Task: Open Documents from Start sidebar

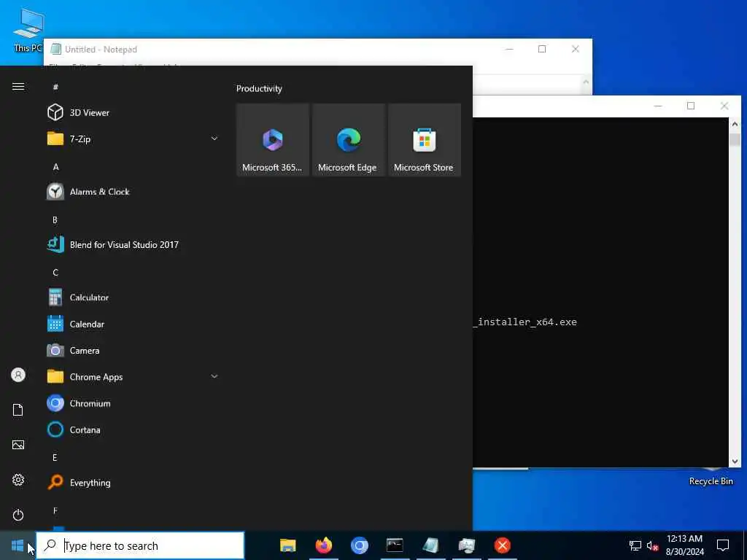Action: click(18, 410)
